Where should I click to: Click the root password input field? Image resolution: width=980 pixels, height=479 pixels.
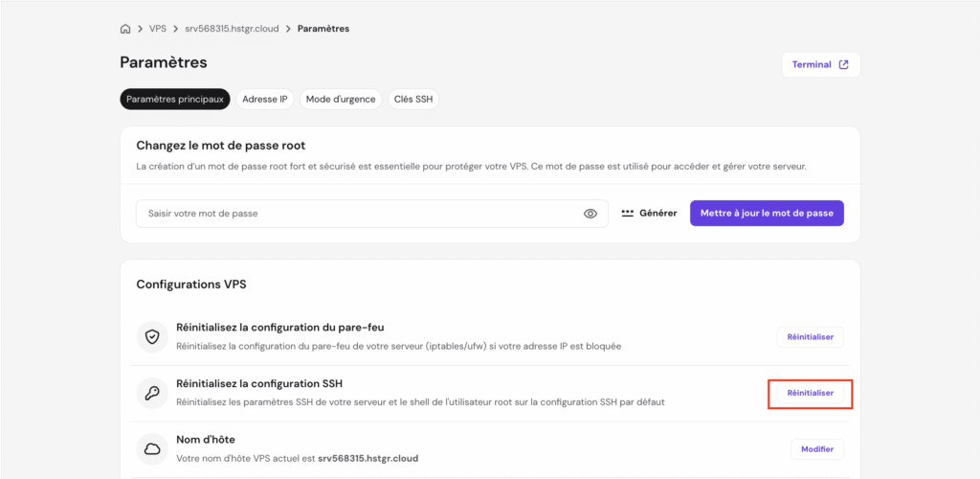pyautogui.click(x=359, y=214)
